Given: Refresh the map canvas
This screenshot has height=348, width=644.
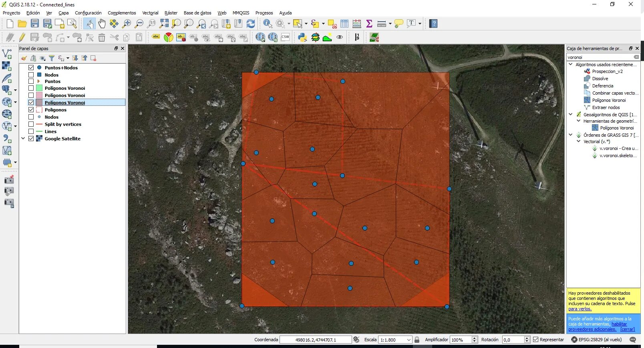Looking at the screenshot, I should pos(251,24).
